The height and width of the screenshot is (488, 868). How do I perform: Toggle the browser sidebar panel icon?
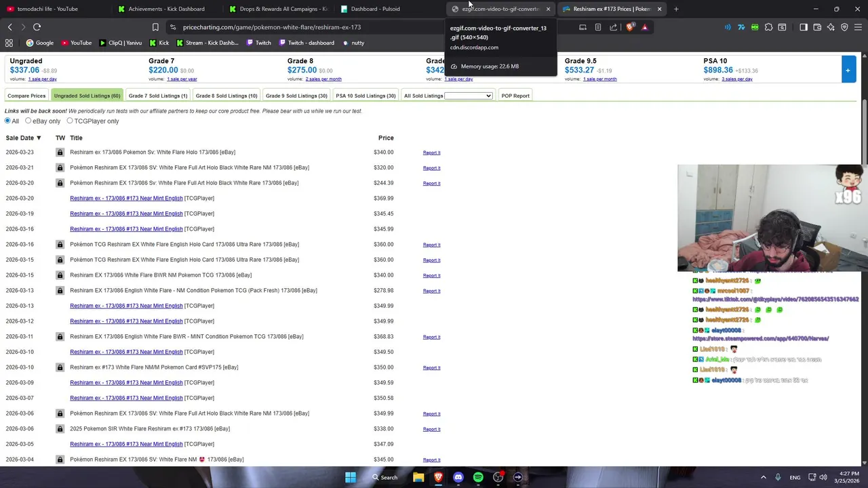[804, 27]
